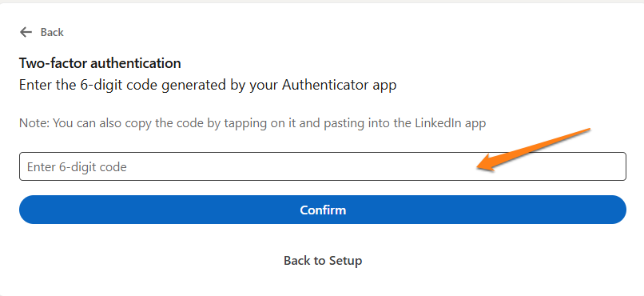Click the blue Confirm button

pos(323,210)
